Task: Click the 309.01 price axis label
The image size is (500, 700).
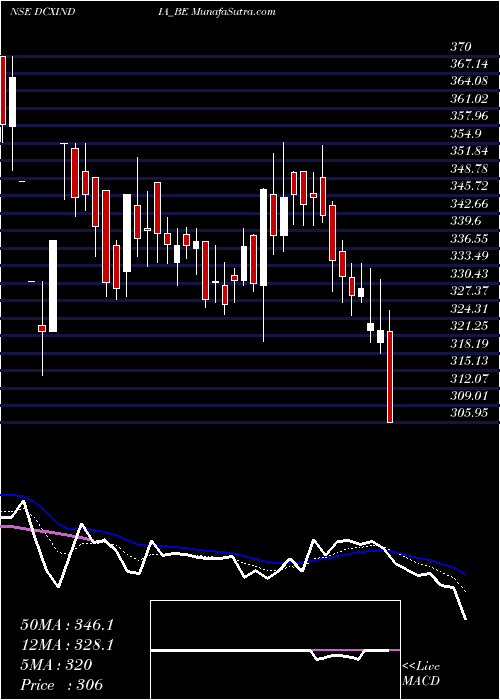Action: pyautogui.click(x=468, y=396)
